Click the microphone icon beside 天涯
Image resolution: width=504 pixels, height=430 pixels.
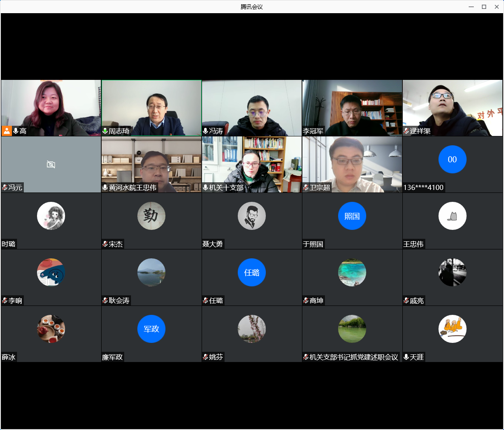pos(406,357)
